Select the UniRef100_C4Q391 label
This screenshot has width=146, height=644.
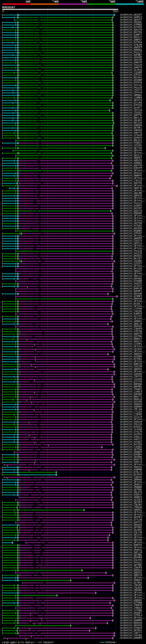pos(131,311)
